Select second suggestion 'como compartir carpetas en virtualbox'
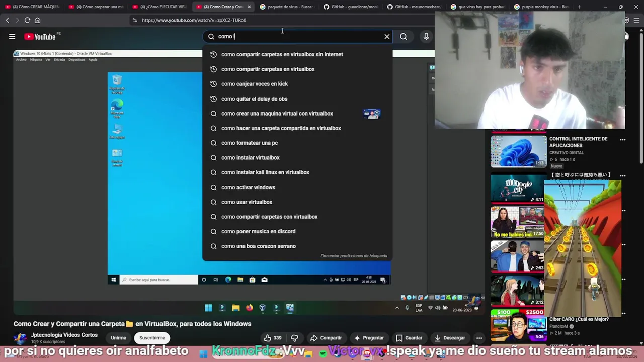This screenshot has width=644, height=362. pos(297,69)
